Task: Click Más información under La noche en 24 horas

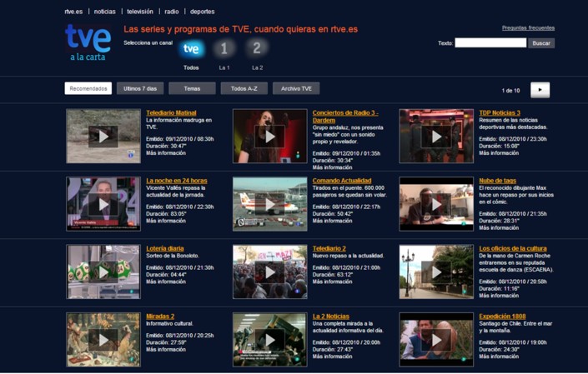Action: [166, 221]
